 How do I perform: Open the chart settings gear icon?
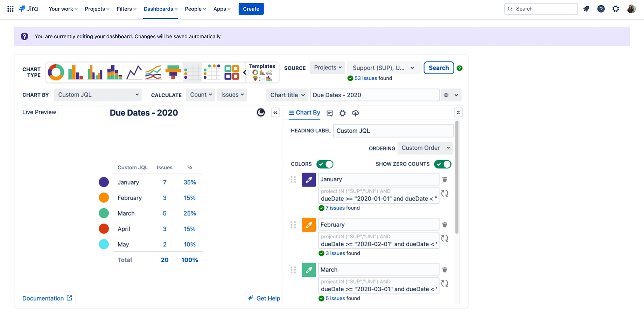click(342, 113)
